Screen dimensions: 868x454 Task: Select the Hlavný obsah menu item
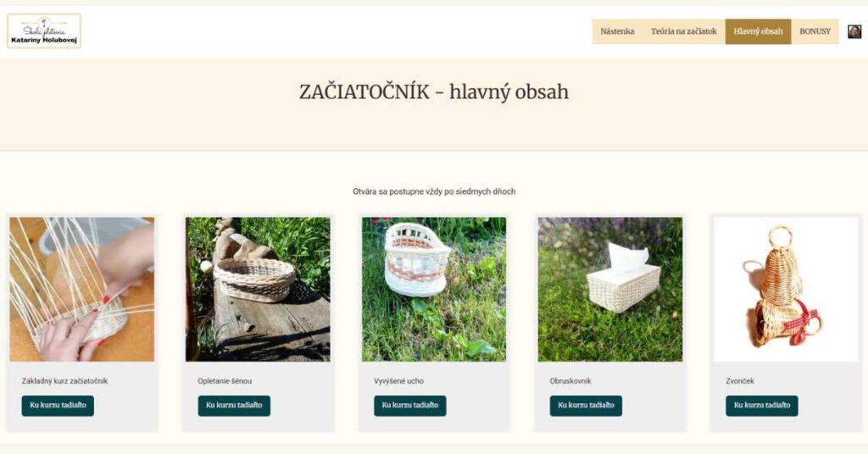coord(758,31)
